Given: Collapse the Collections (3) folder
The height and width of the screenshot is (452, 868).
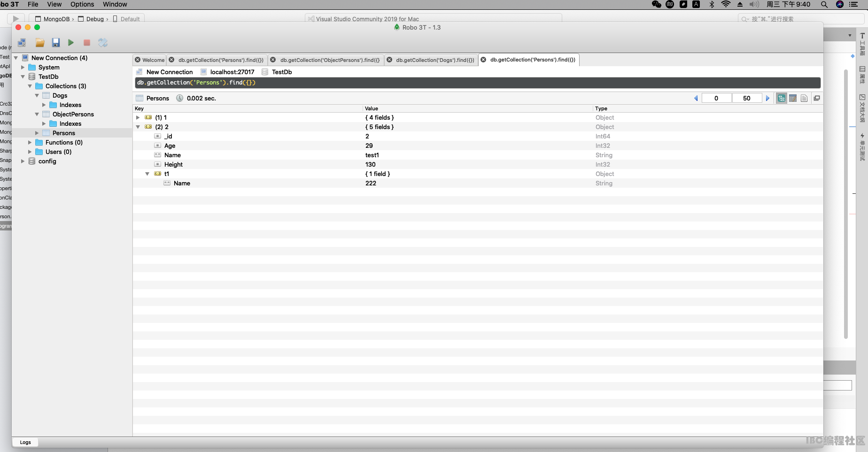Looking at the screenshot, I should coord(30,86).
